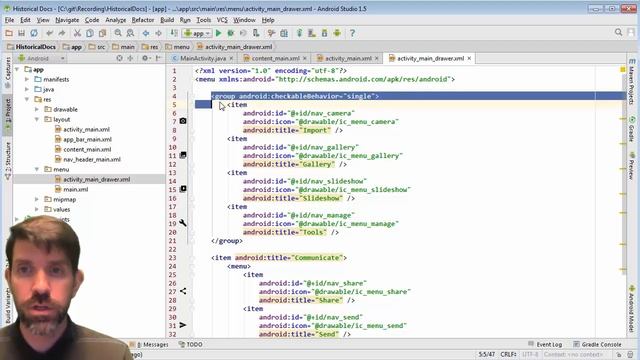The image size is (640, 360).
Task: Click the Search Everywhere magnifier
Action: point(618,32)
